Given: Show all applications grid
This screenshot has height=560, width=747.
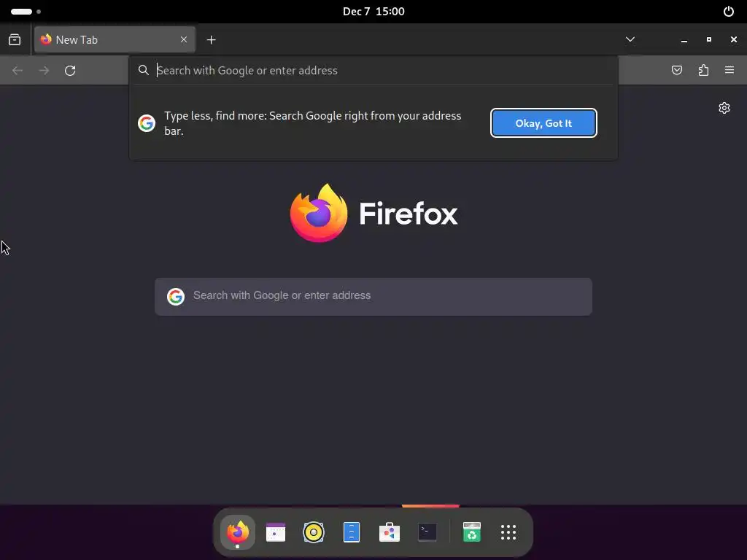Looking at the screenshot, I should [508, 532].
